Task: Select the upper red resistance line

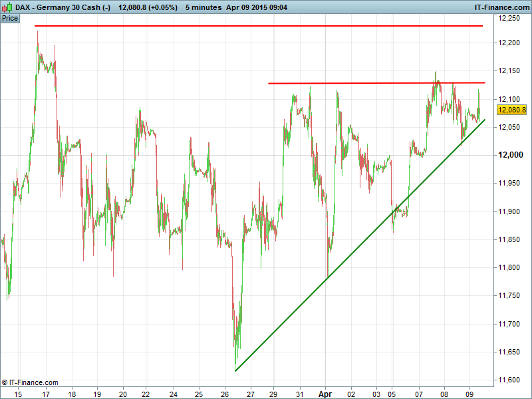Action: tap(259, 26)
